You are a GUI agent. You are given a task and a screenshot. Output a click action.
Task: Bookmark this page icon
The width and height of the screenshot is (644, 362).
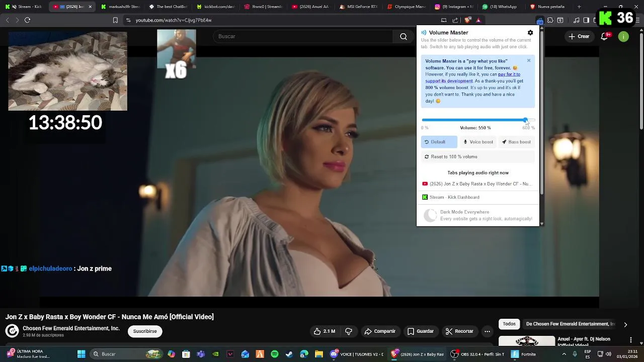tap(115, 20)
